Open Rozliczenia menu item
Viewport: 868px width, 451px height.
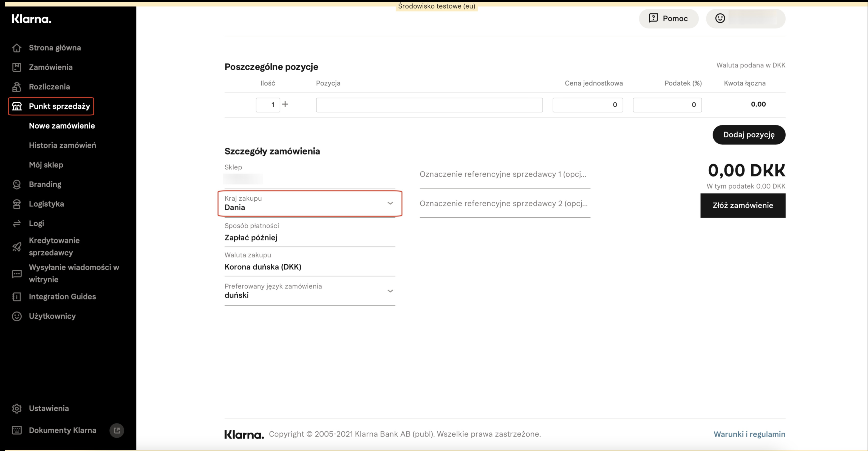[49, 87]
